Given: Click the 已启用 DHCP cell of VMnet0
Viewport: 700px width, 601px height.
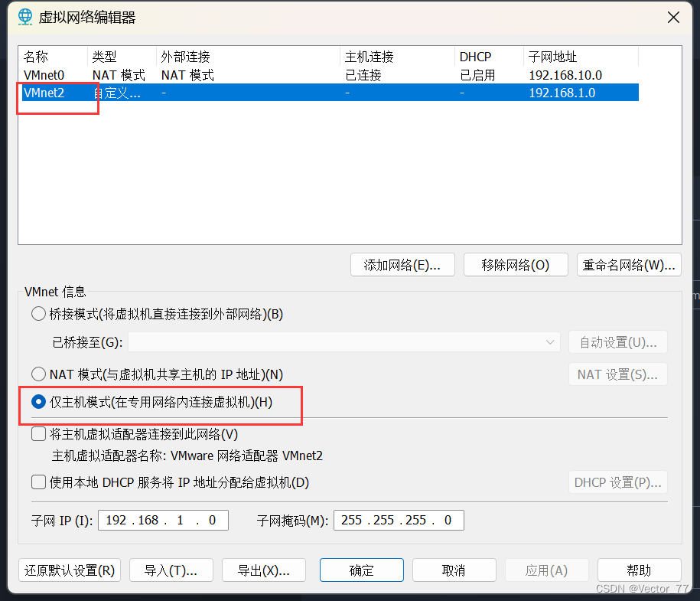Looking at the screenshot, I should [477, 75].
